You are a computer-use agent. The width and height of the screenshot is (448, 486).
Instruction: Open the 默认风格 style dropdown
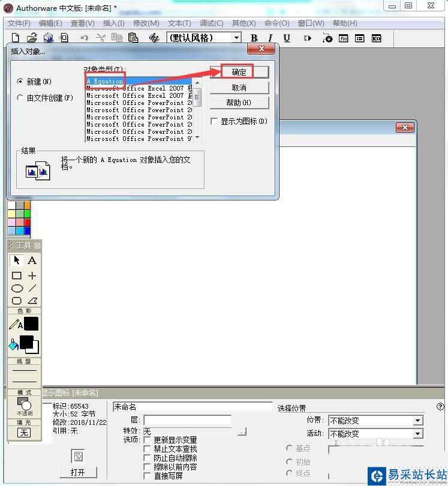[236, 38]
